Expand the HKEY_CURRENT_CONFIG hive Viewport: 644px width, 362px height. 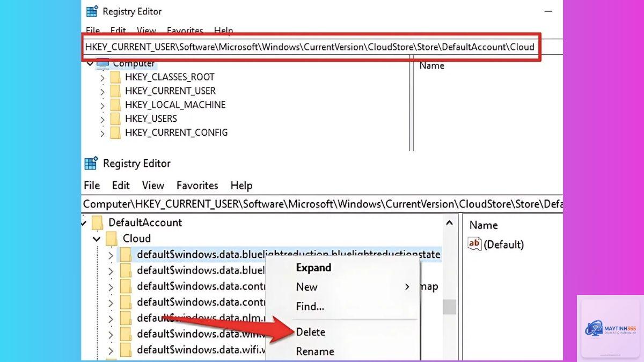tap(102, 133)
